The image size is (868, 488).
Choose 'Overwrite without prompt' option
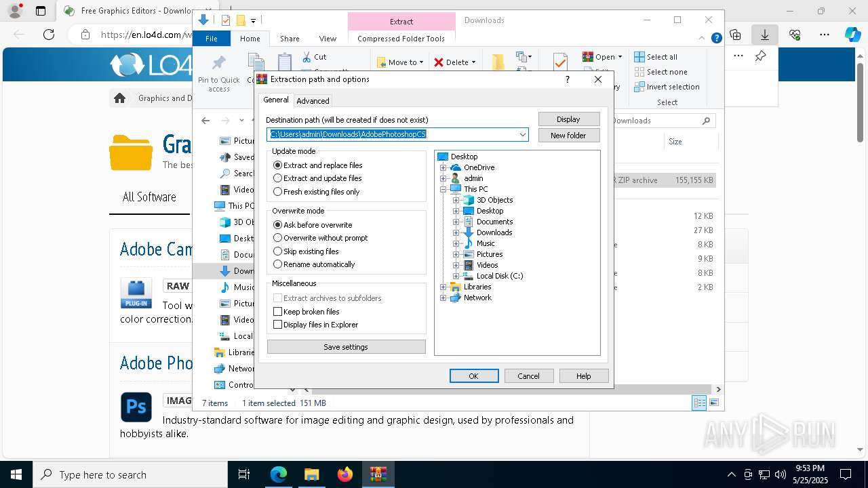point(277,238)
